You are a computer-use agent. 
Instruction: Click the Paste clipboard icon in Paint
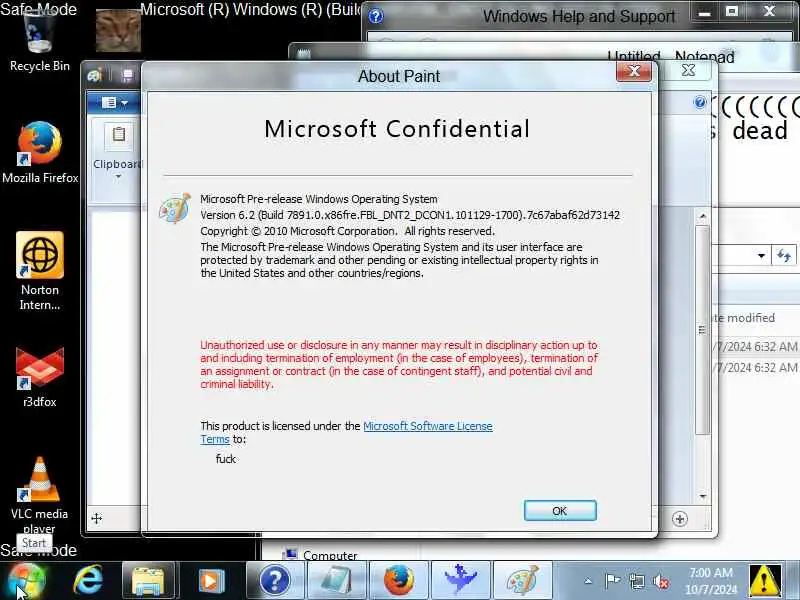tap(118, 135)
